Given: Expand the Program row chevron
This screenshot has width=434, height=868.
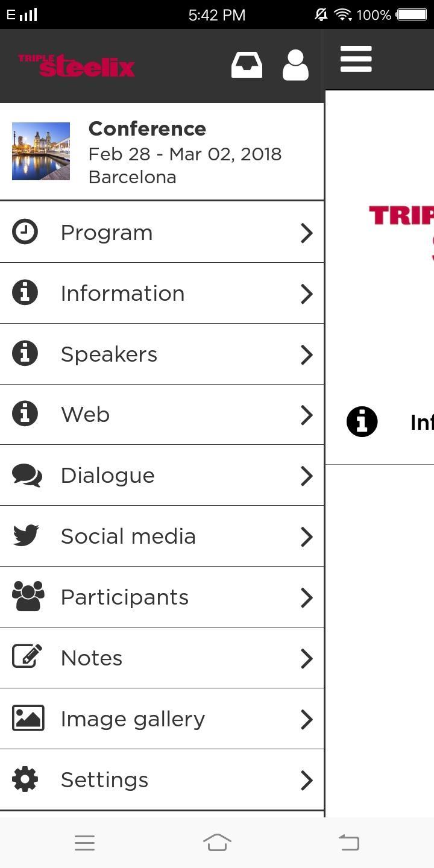Looking at the screenshot, I should coord(306,233).
